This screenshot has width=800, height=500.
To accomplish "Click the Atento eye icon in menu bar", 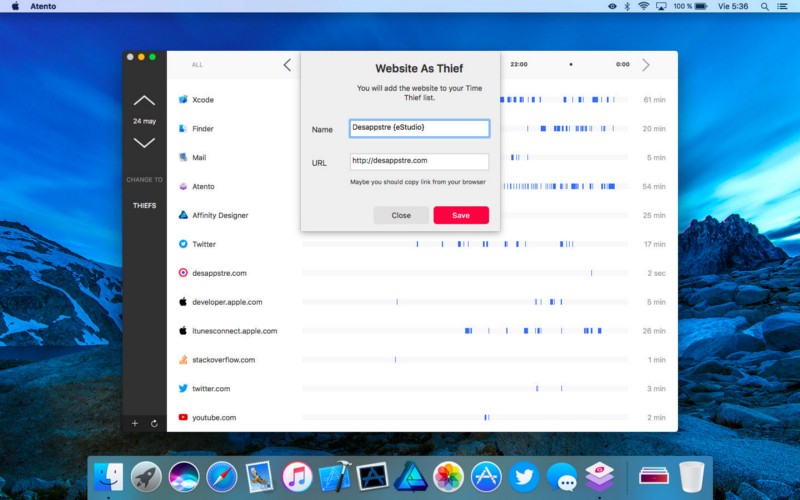I will click(612, 6).
